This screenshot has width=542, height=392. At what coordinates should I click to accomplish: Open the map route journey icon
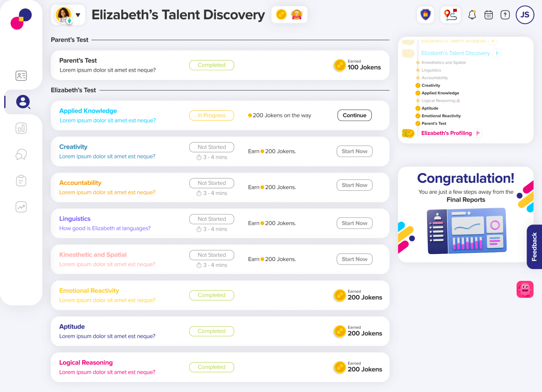450,15
